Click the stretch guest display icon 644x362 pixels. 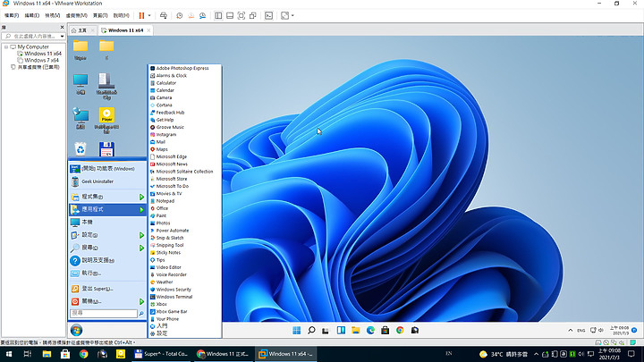284,15
